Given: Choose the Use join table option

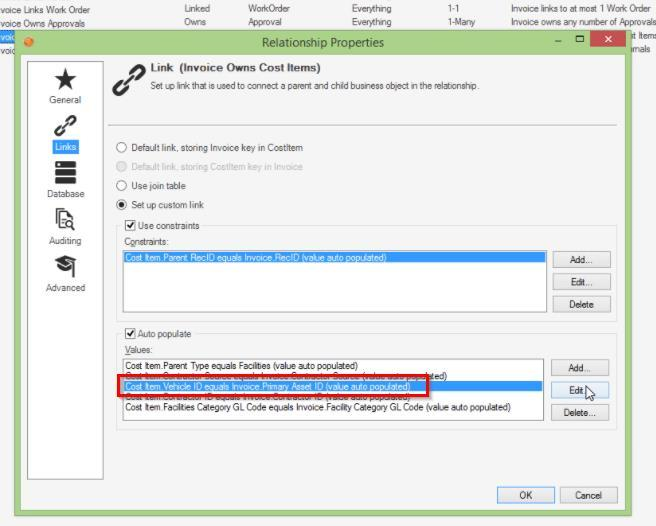Looking at the screenshot, I should click(x=123, y=186).
